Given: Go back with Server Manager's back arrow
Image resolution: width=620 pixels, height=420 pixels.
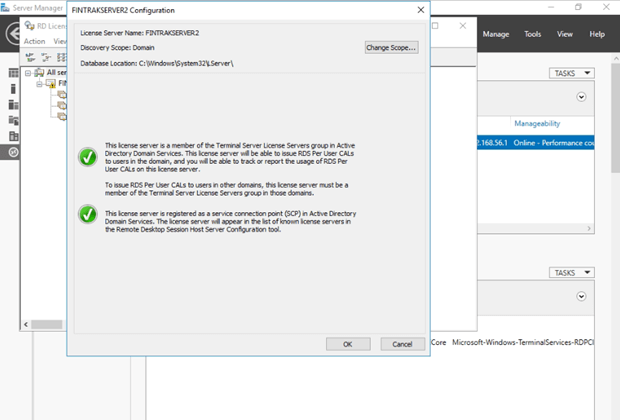Looking at the screenshot, I should coord(13,34).
